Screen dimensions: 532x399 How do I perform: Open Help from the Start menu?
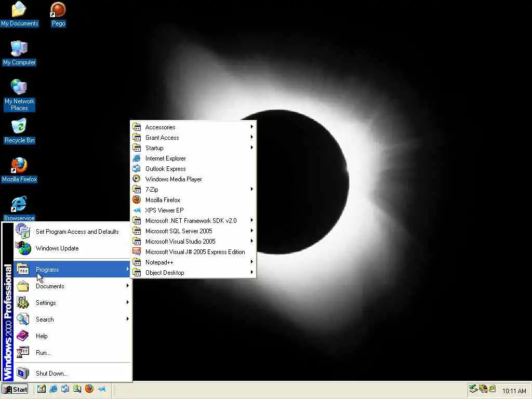[x=72, y=336]
